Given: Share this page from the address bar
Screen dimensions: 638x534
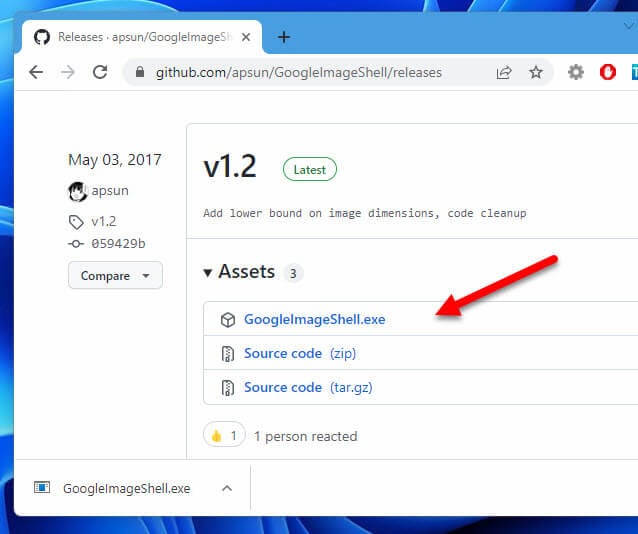Looking at the screenshot, I should (x=504, y=72).
